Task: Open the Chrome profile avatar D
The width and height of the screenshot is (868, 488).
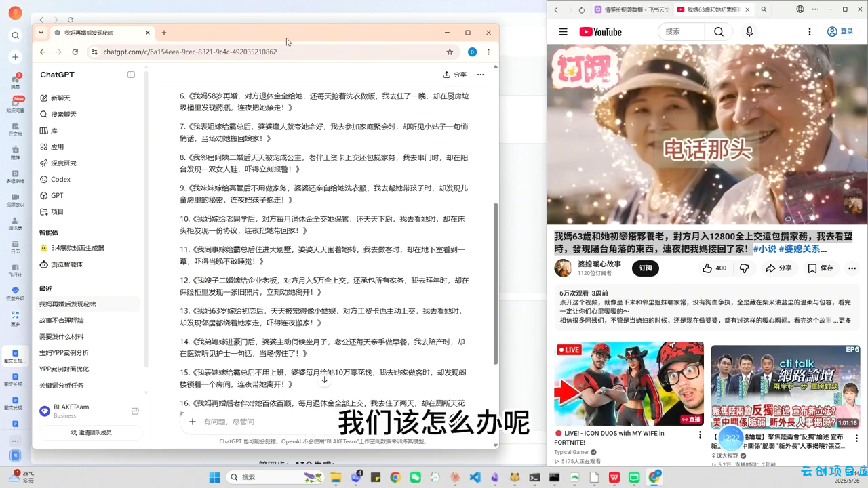Action: [472, 52]
